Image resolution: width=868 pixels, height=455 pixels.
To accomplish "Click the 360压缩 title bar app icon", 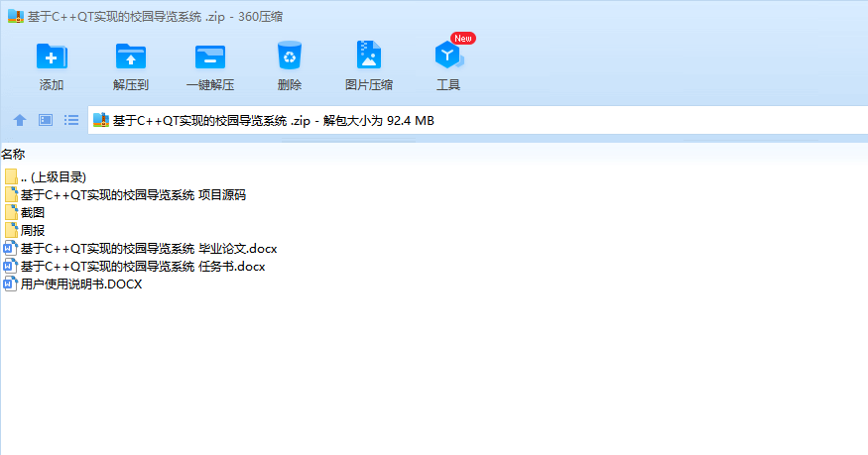I will pos(16,16).
